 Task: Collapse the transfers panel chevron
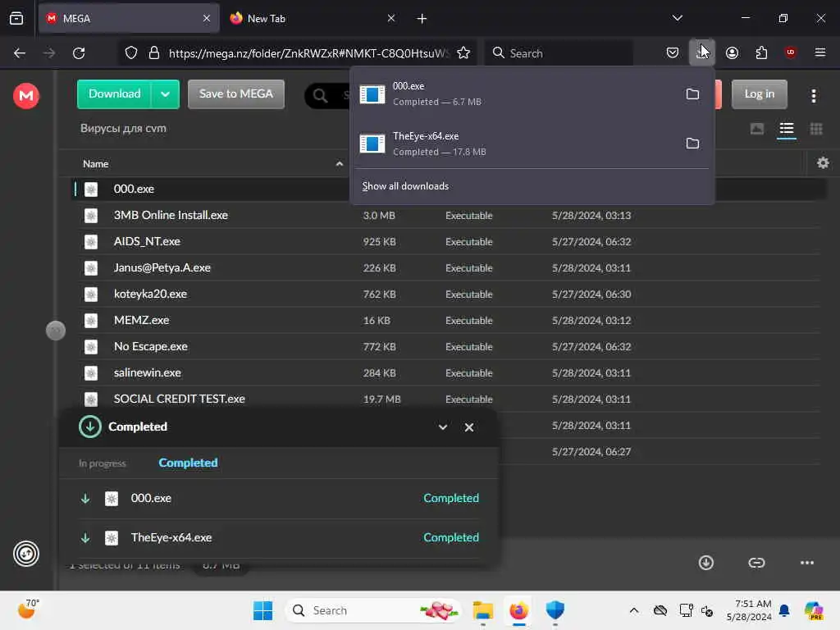click(442, 427)
